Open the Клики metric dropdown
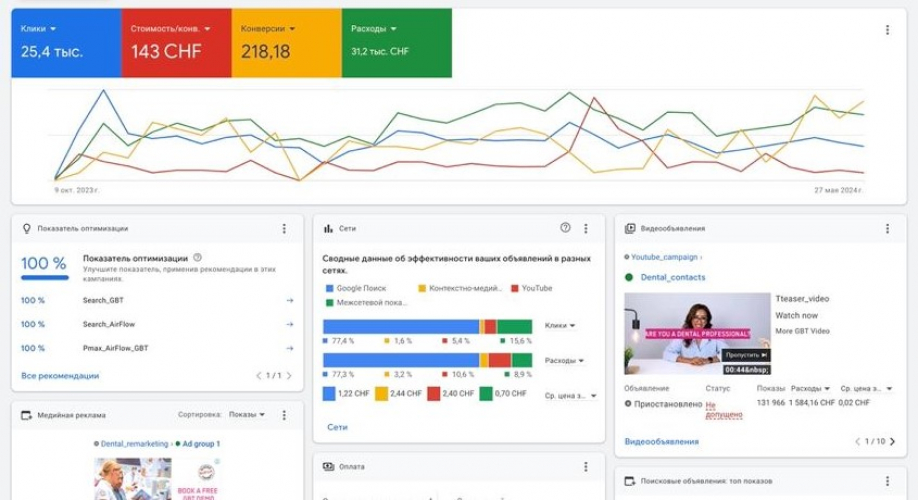 tap(38, 29)
